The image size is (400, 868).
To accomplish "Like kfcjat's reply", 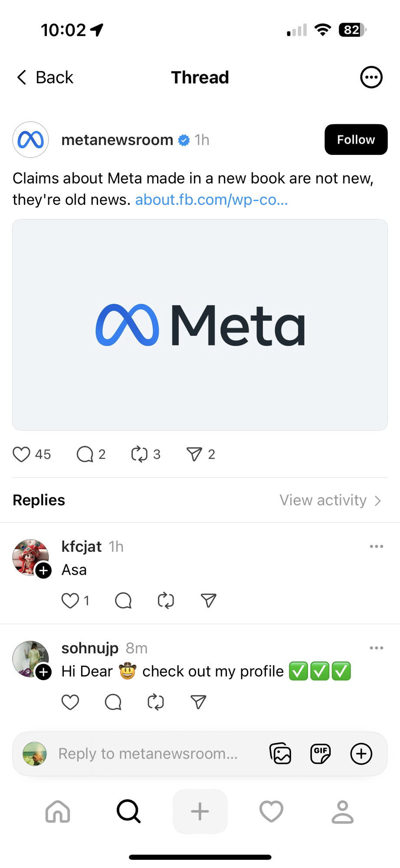I will pyautogui.click(x=70, y=601).
